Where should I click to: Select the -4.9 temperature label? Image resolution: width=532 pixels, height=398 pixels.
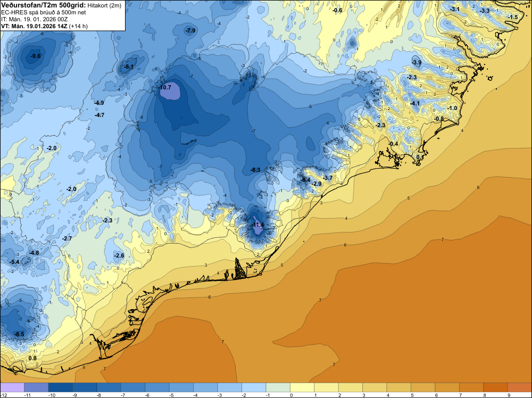pyautogui.click(x=99, y=103)
